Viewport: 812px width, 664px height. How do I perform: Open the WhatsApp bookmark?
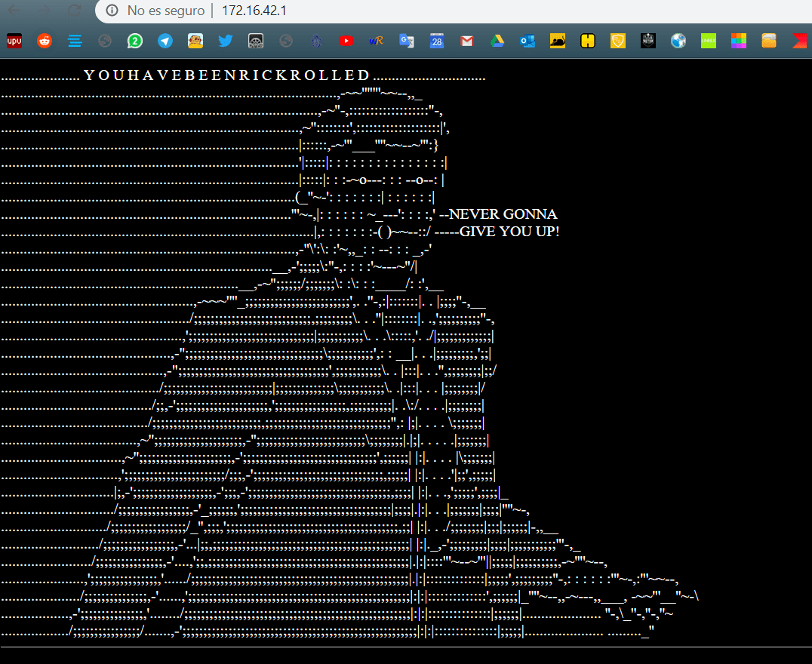coord(135,41)
